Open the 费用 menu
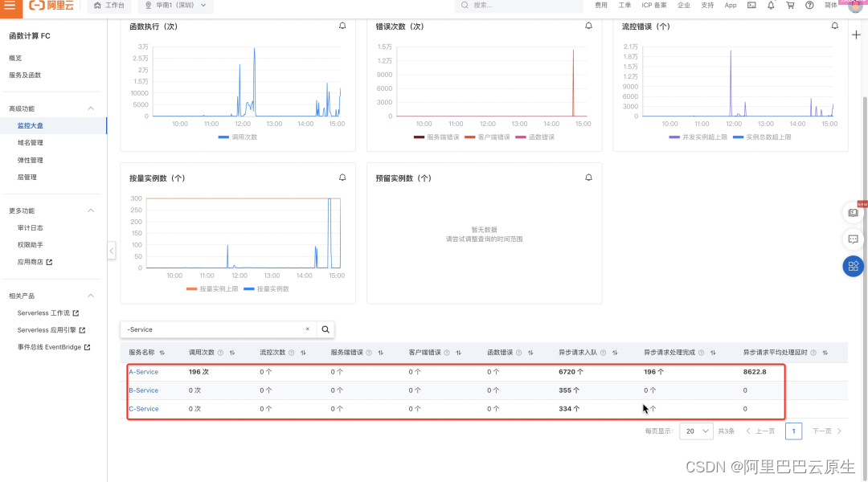The width and height of the screenshot is (868, 482). click(601, 6)
